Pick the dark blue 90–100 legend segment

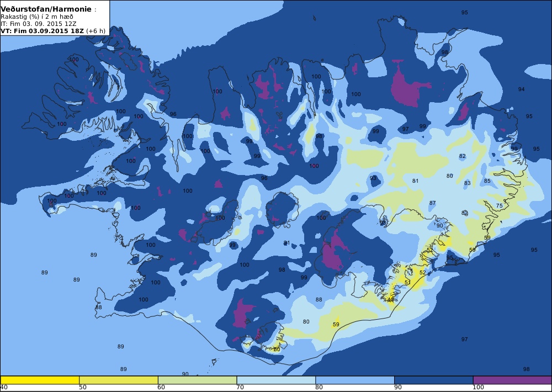pos(434,380)
